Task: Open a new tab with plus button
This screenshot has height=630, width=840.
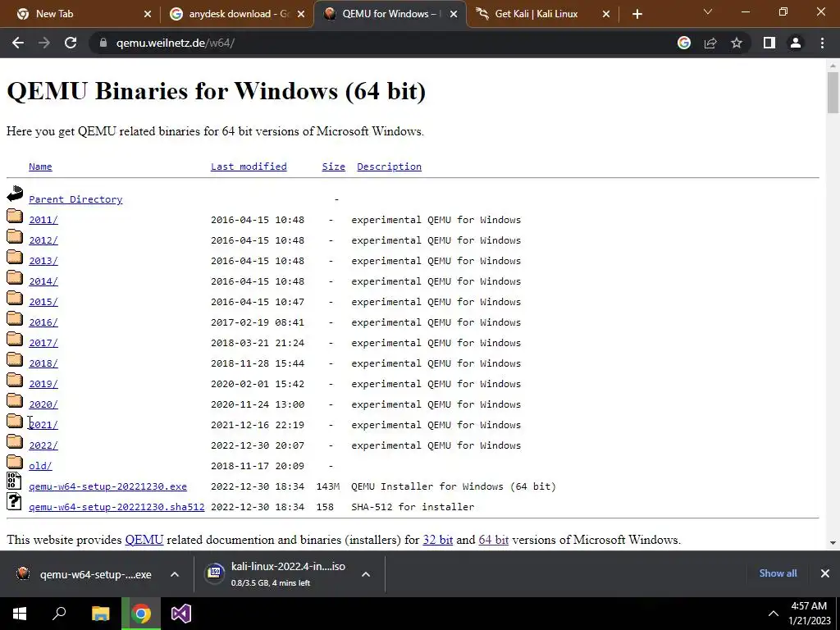Action: click(637, 14)
